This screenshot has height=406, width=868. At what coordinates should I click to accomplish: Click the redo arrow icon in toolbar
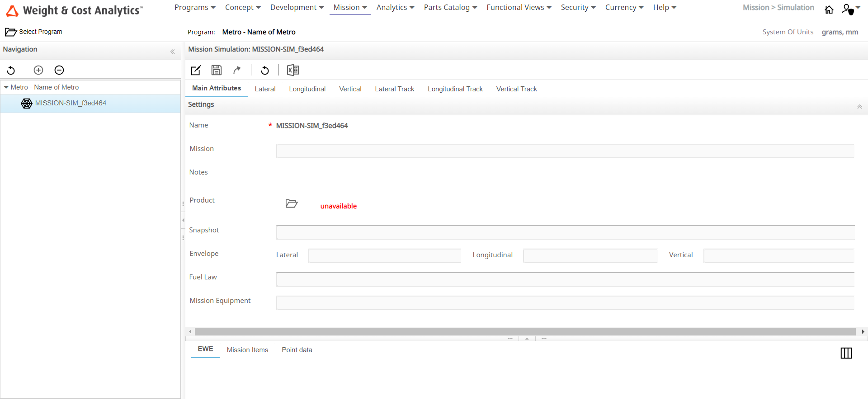(x=237, y=70)
